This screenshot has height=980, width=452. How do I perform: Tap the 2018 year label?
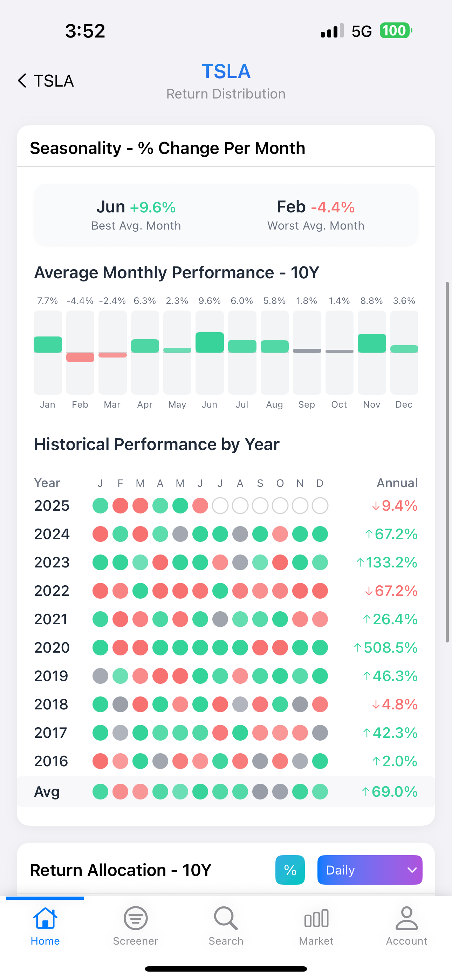coord(51,705)
